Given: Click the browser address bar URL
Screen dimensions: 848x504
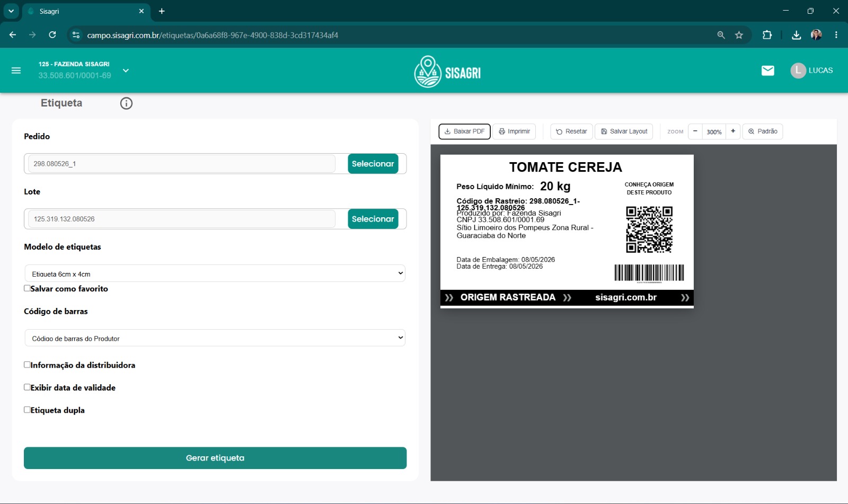Looking at the screenshot, I should click(x=213, y=36).
